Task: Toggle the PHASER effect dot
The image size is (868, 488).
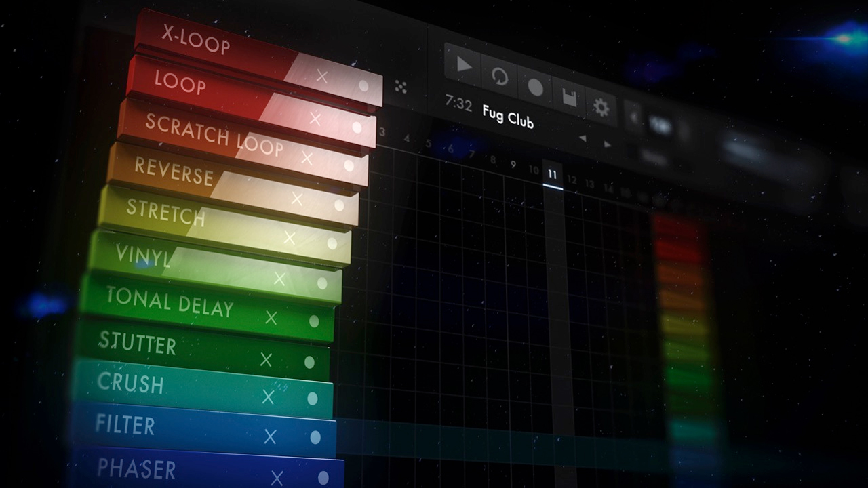Action: tap(323, 478)
